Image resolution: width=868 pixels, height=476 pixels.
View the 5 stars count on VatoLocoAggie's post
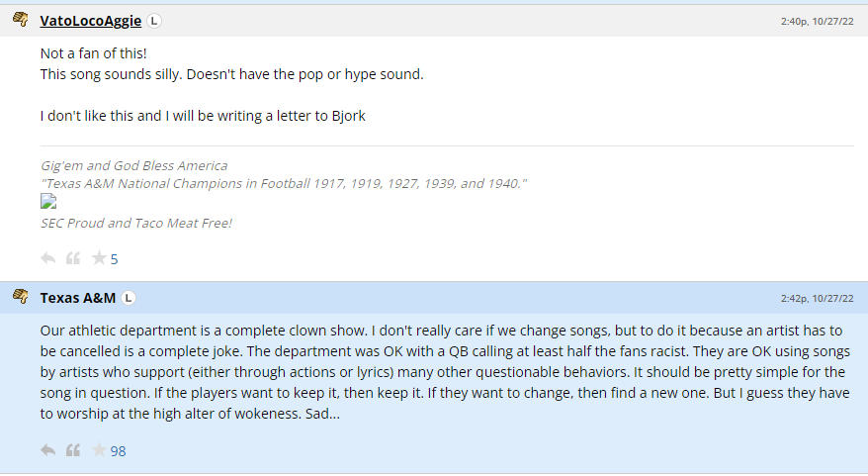pos(115,259)
